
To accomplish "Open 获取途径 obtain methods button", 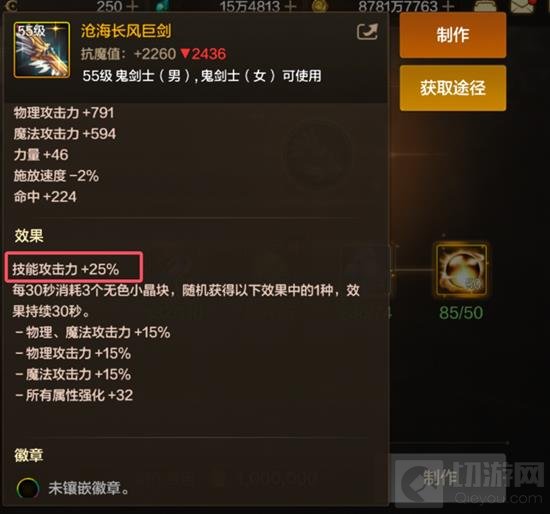I will (453, 88).
